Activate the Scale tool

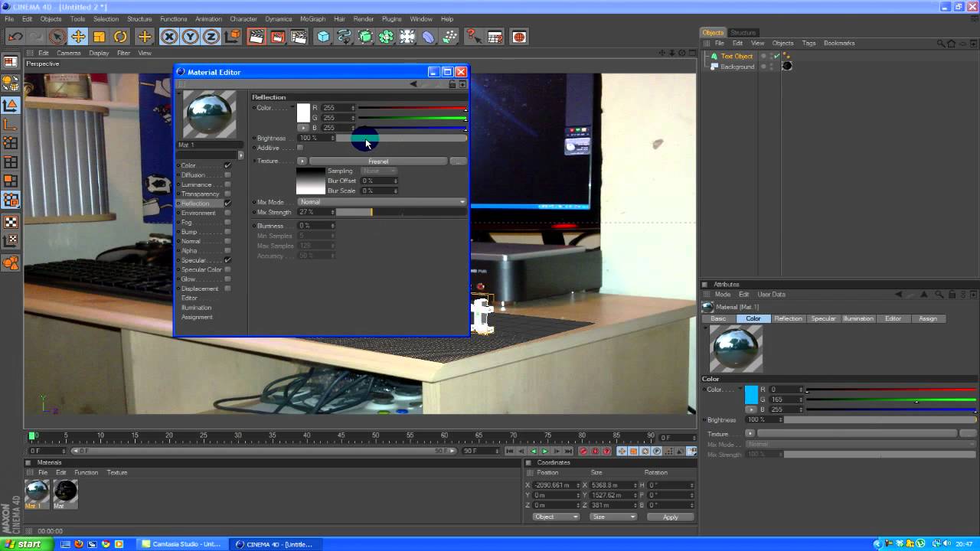point(99,37)
